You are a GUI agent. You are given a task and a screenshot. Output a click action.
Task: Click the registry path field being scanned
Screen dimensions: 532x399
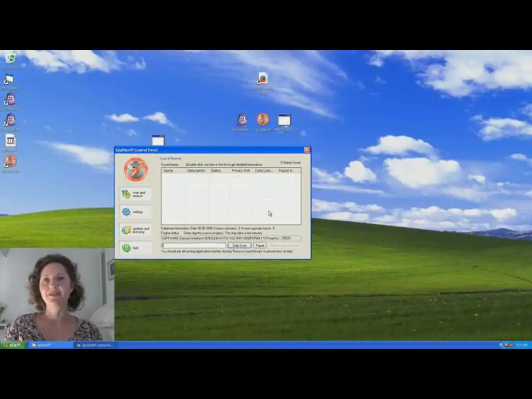pos(220,238)
